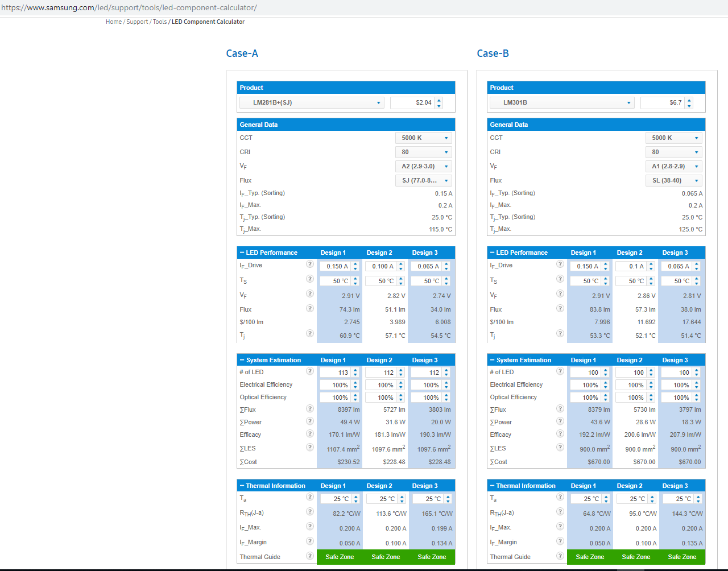Screen dimensions: 728x571
Task: Open Case-A Flux SJ dropdown
Action: click(424, 181)
